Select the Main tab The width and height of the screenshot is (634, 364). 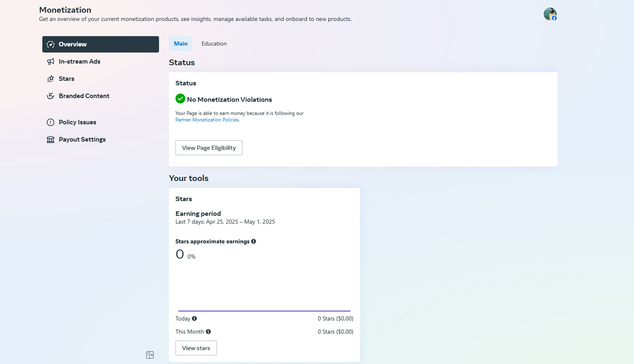tap(180, 43)
